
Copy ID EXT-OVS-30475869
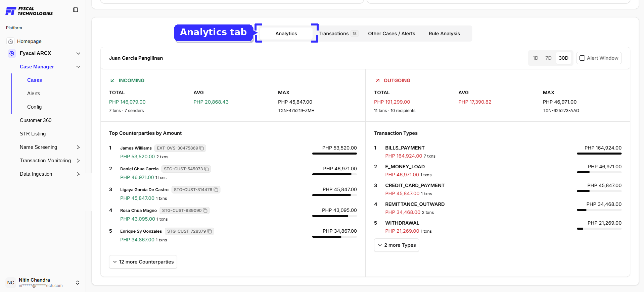tap(202, 148)
